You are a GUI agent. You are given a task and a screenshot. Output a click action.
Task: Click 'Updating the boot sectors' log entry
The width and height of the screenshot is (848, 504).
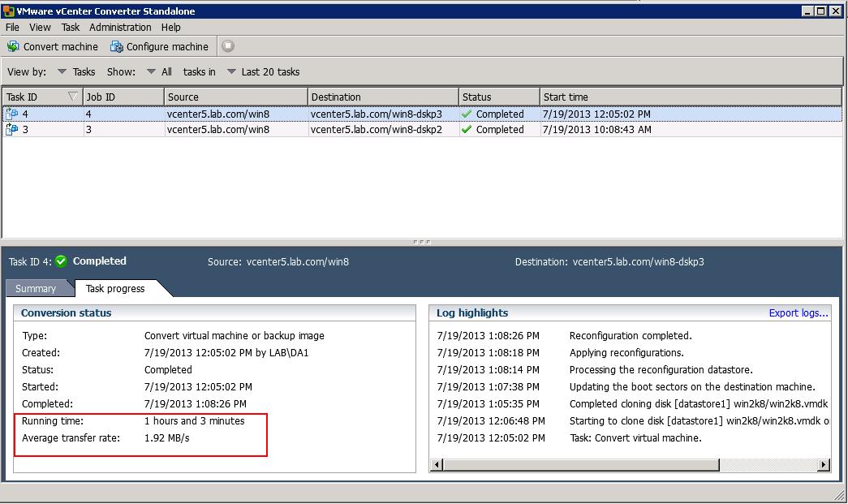click(x=692, y=387)
